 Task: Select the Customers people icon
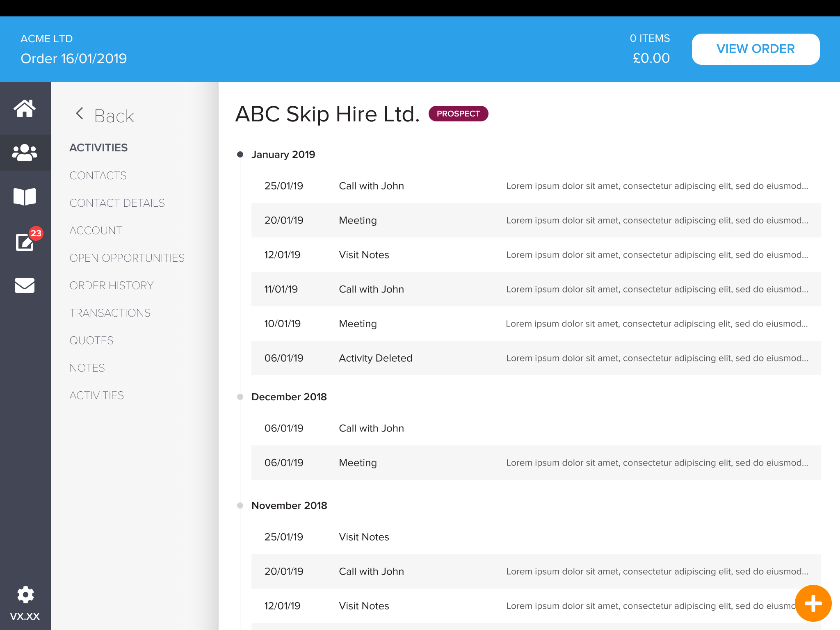[x=25, y=153]
